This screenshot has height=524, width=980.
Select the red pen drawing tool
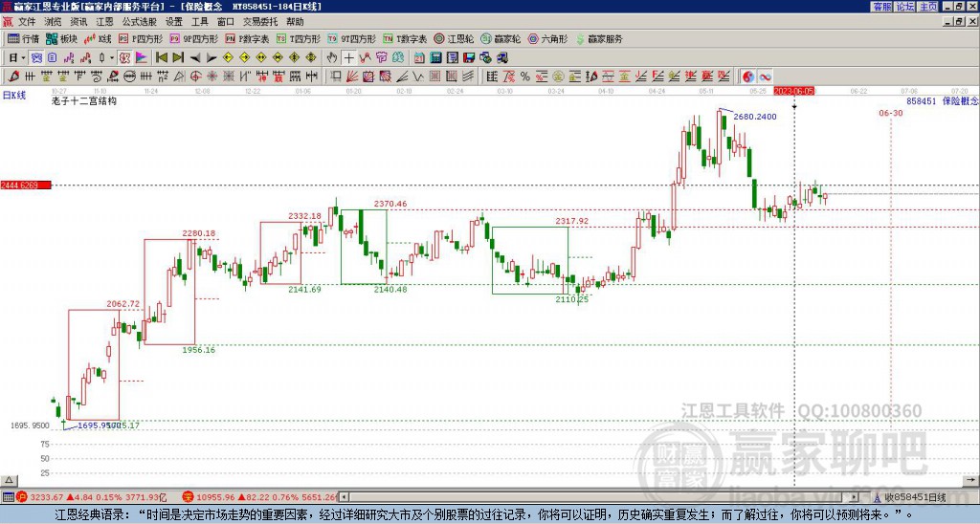pos(13,76)
